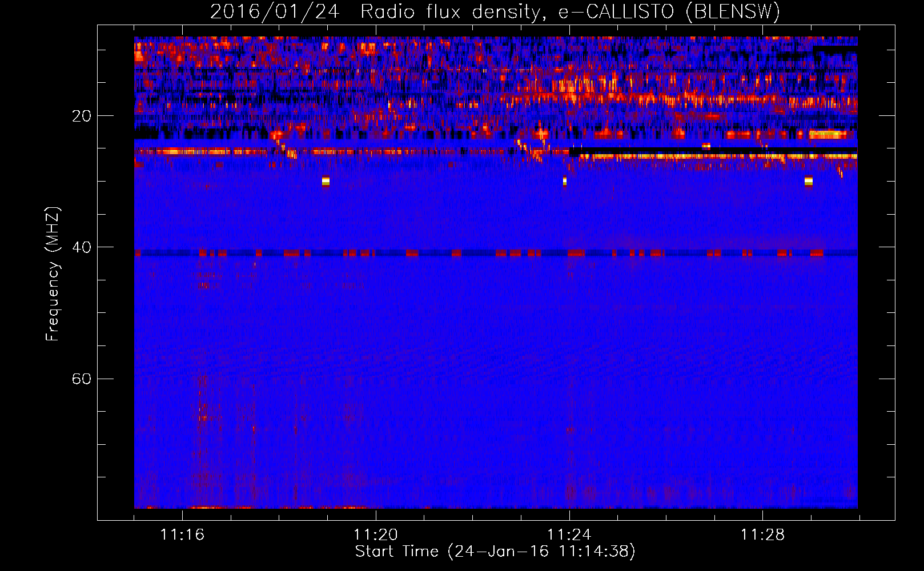Click the 'Frequency (MHZ)' axis label
This screenshot has height=571, width=924.
(52, 274)
